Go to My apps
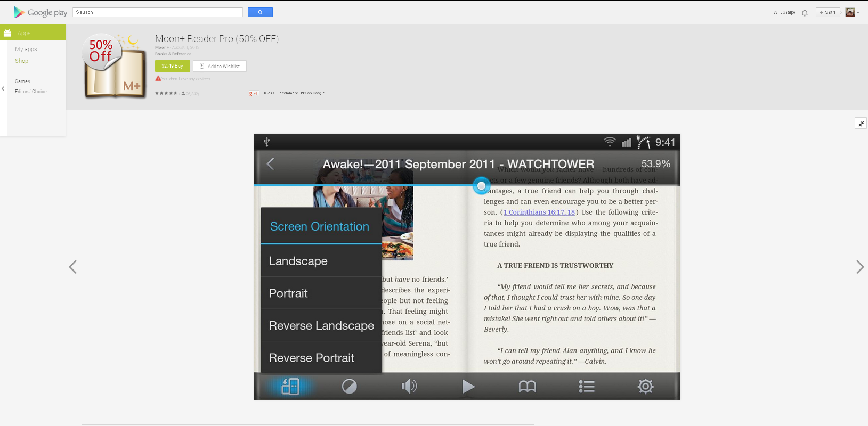Viewport: 868px width, 426px height. point(26,49)
